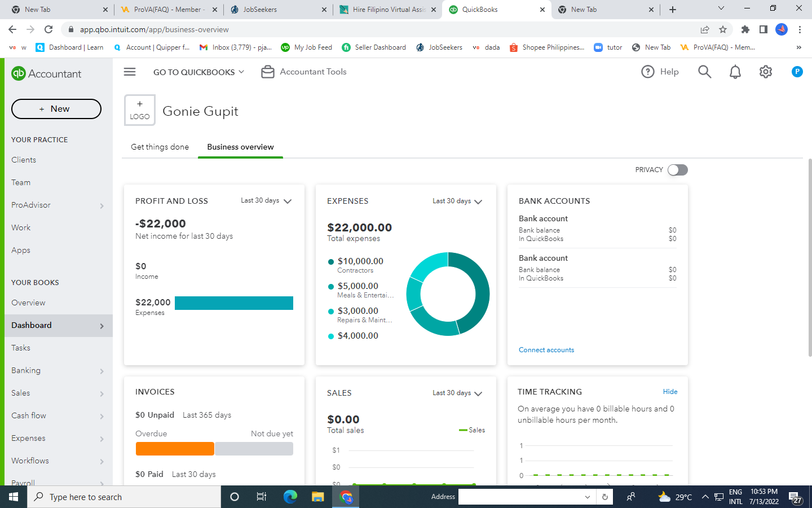
Task: Launch Microsoft Edge from the taskbar
Action: [290, 497]
